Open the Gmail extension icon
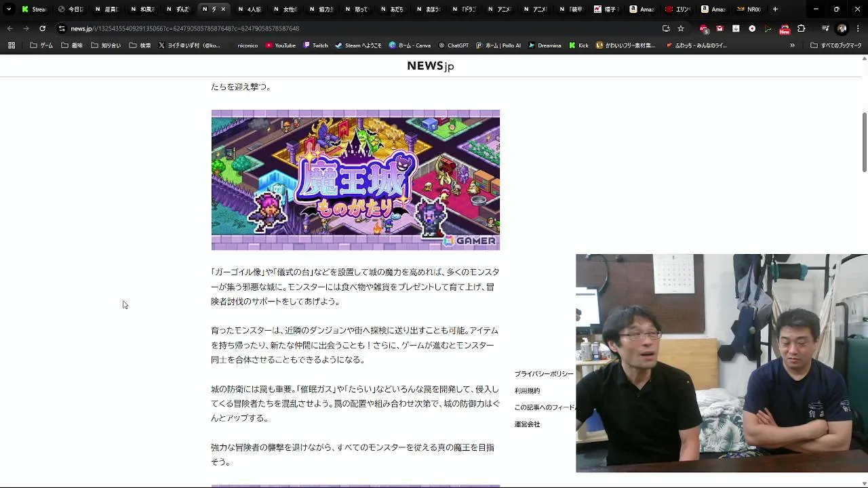The width and height of the screenshot is (868, 488). tap(719, 28)
